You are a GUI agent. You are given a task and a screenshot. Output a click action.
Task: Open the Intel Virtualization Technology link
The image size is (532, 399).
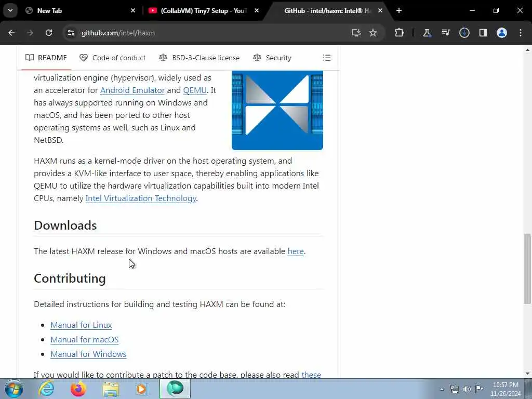coord(141,198)
